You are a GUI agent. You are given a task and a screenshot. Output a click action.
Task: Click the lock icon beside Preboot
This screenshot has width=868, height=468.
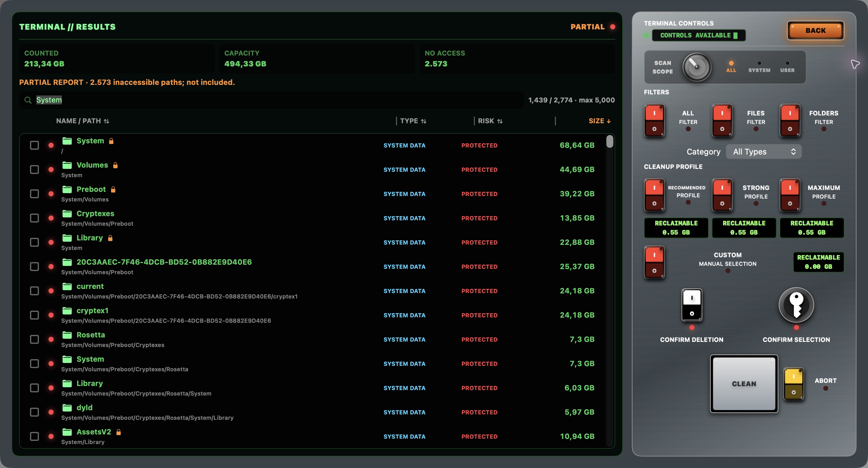[x=113, y=189]
